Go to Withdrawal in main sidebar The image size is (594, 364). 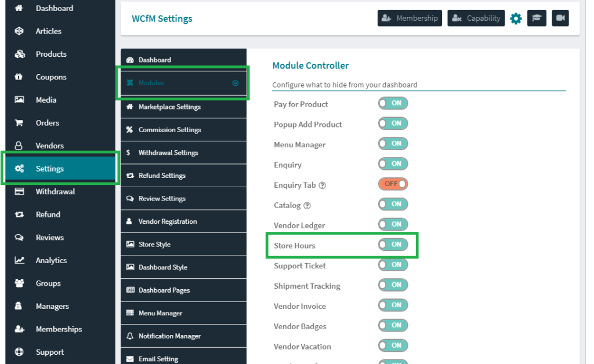(60, 191)
